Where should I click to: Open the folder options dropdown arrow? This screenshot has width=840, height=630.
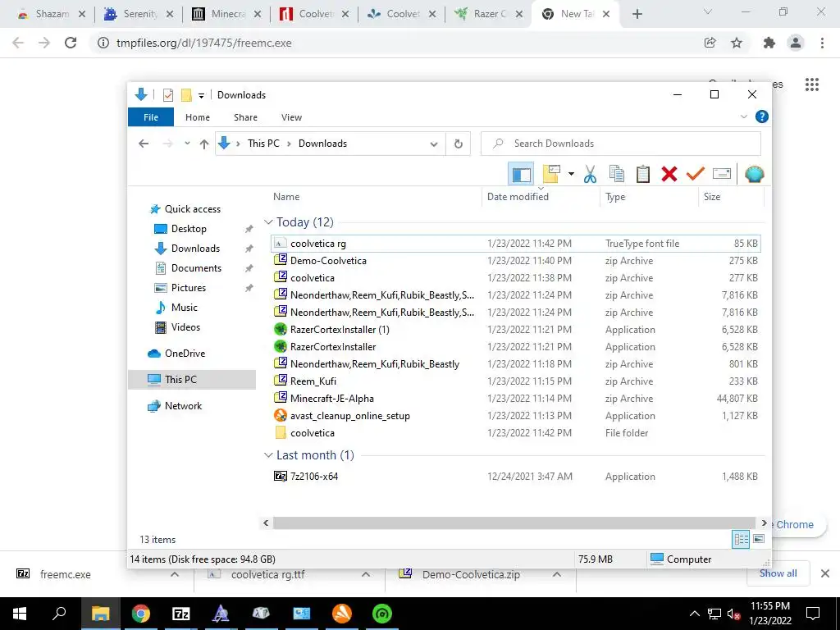(x=571, y=174)
